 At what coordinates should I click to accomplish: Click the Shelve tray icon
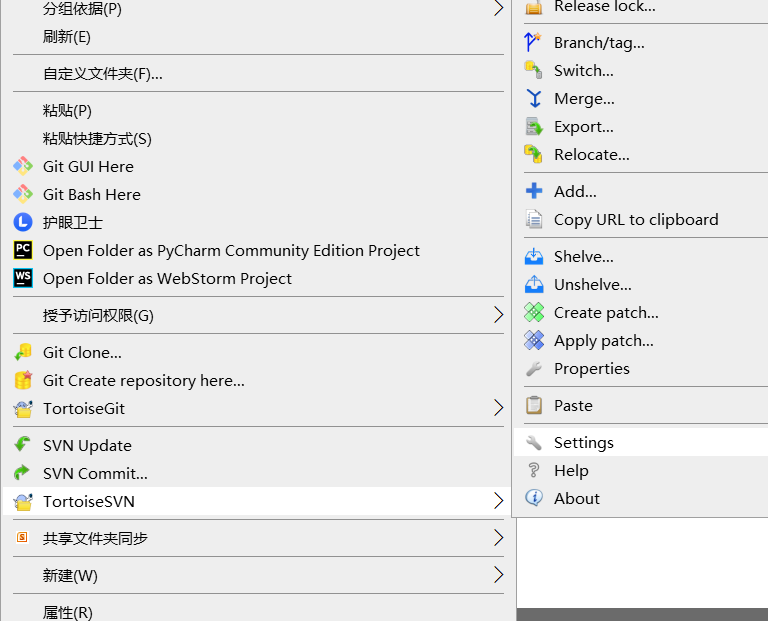coord(534,256)
